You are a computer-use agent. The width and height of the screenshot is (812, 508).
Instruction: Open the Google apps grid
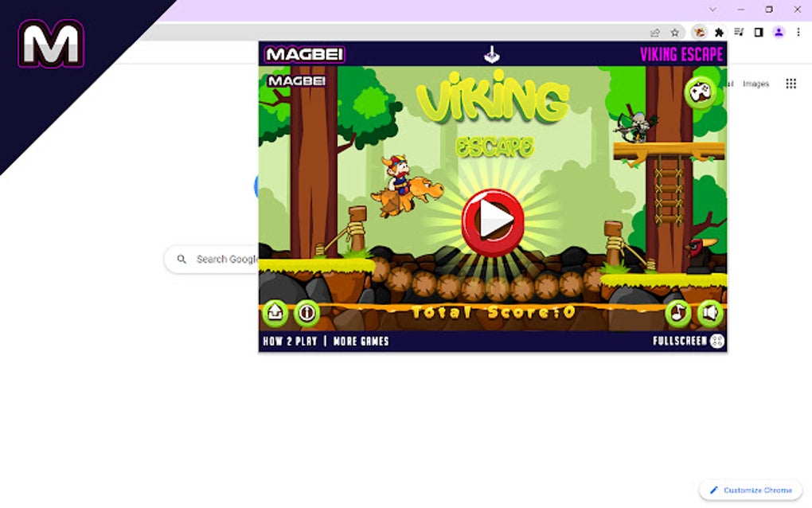[x=791, y=84]
